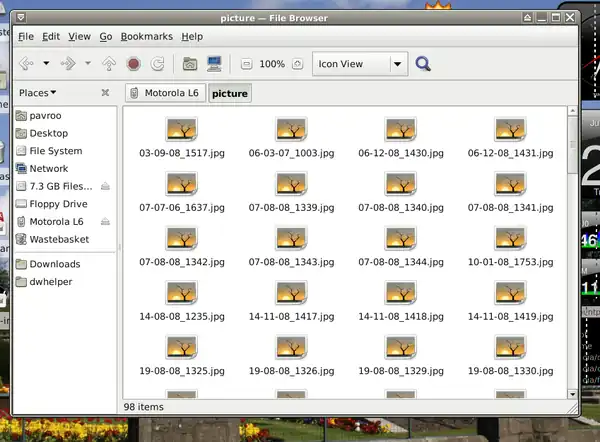Click the Reload icon in toolbar
Image resolution: width=600 pixels, height=442 pixels.
[158, 64]
